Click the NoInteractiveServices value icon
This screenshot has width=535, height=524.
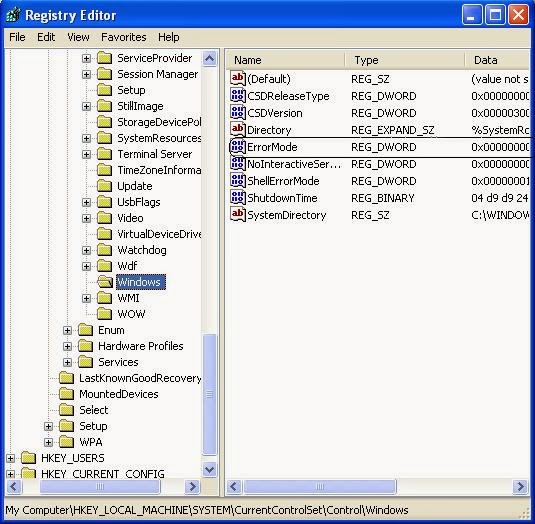(x=237, y=164)
